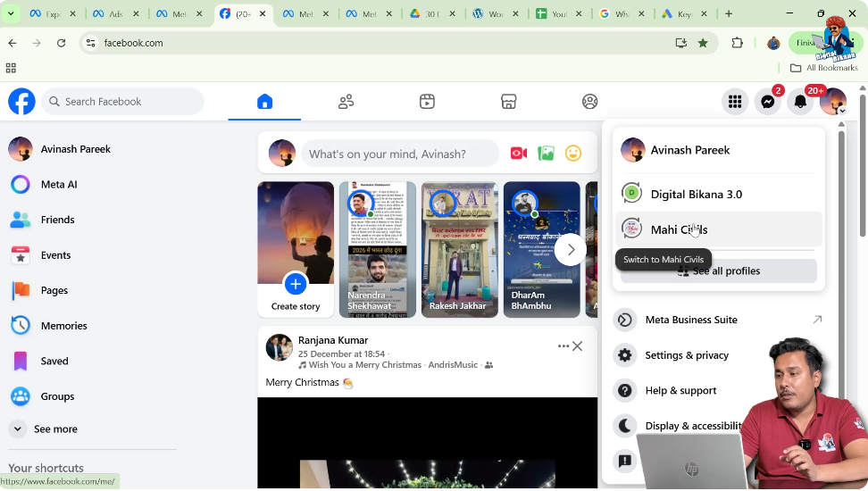Screen dimensions: 868x491
Task: Click the account profile picture dropdown
Action: point(832,102)
